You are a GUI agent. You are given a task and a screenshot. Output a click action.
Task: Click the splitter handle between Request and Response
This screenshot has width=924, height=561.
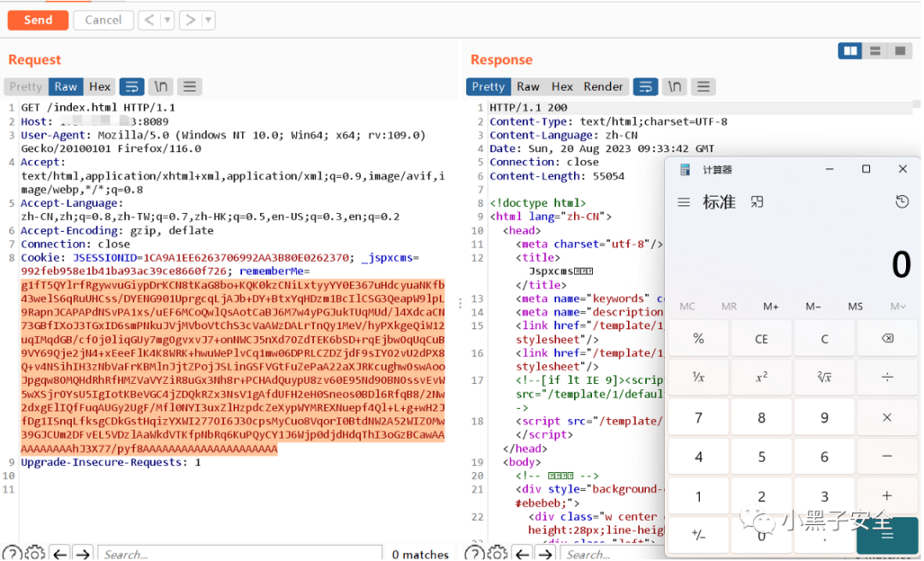coord(459,303)
